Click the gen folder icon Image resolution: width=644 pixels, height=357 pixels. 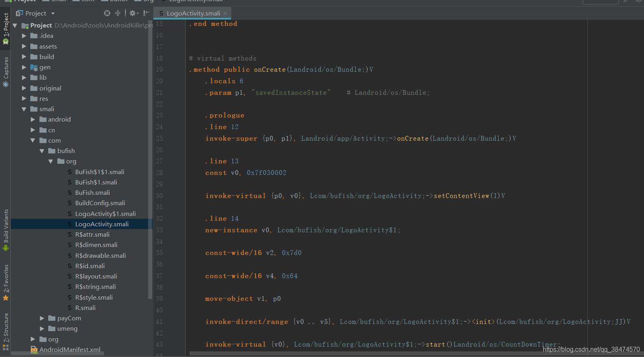[x=34, y=67]
